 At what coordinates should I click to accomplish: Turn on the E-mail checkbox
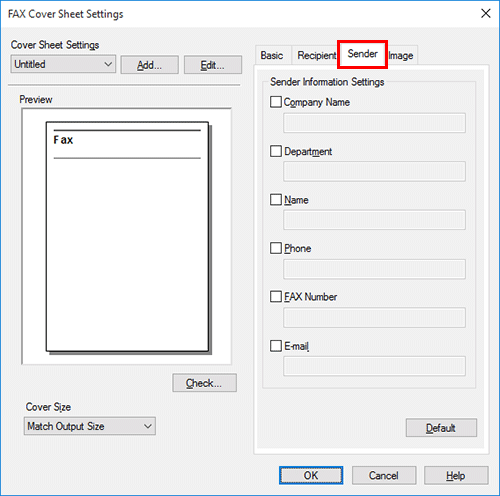pos(276,346)
